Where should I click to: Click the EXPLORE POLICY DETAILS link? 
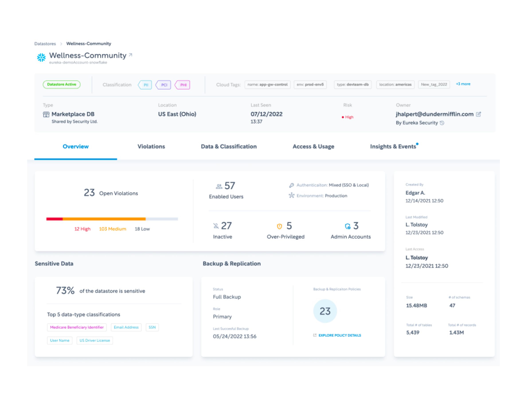[x=340, y=335]
